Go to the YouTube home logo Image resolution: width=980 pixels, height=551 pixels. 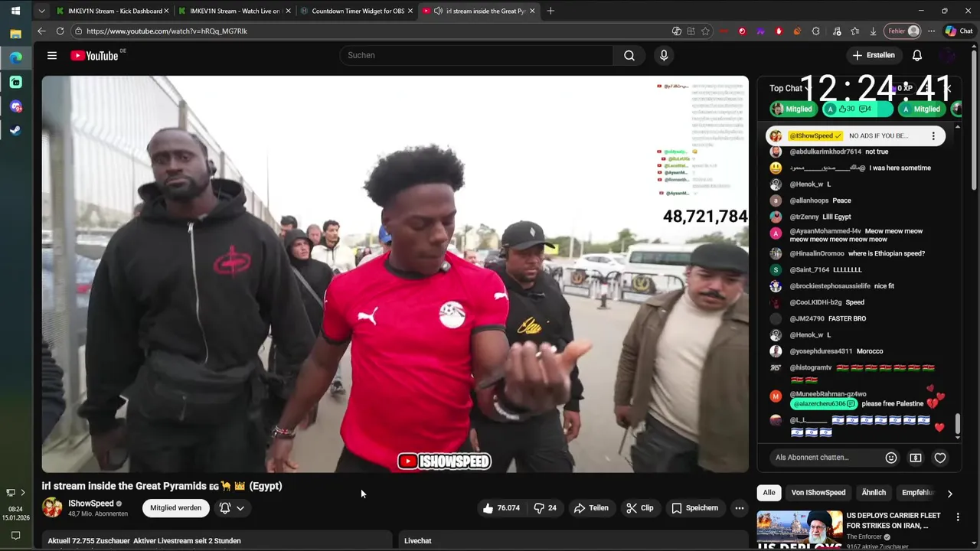point(95,55)
